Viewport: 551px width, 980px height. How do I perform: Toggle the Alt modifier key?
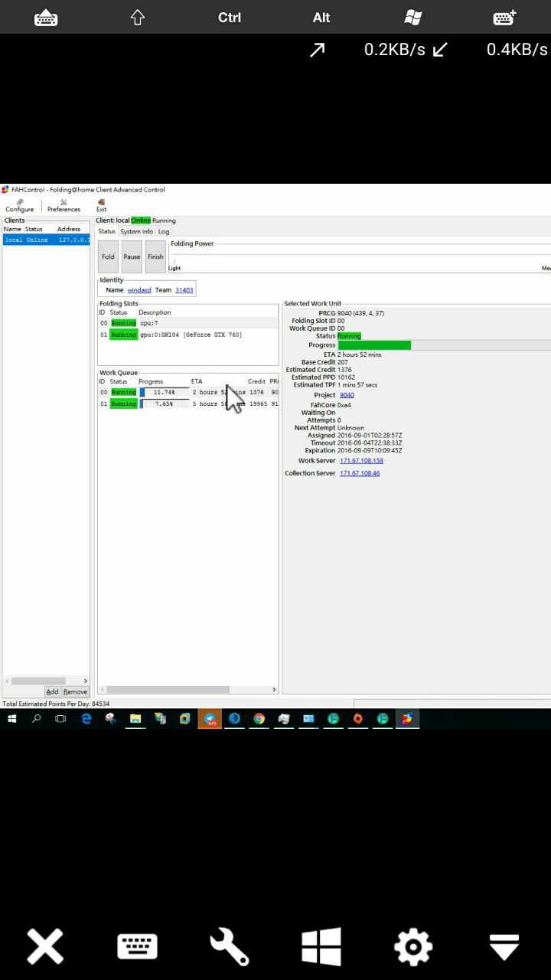(321, 18)
